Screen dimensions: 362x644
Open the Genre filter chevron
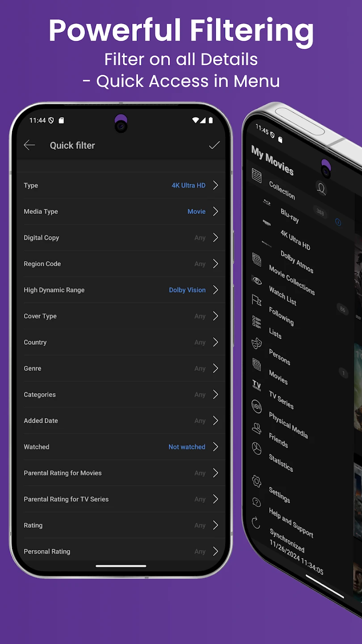(215, 369)
